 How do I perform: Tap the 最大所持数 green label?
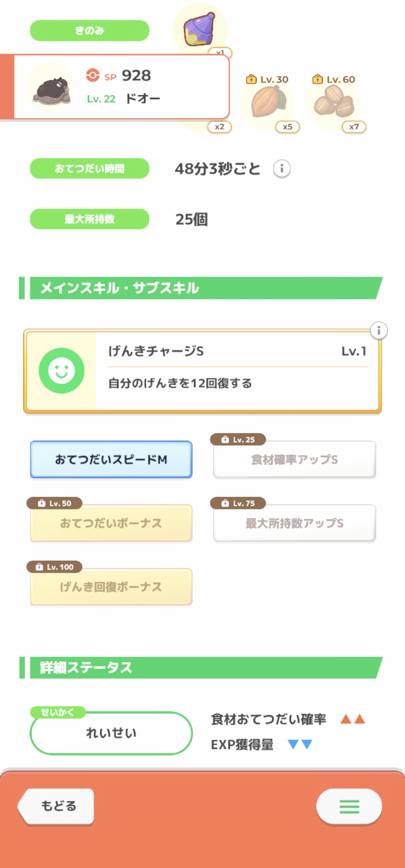(x=90, y=219)
